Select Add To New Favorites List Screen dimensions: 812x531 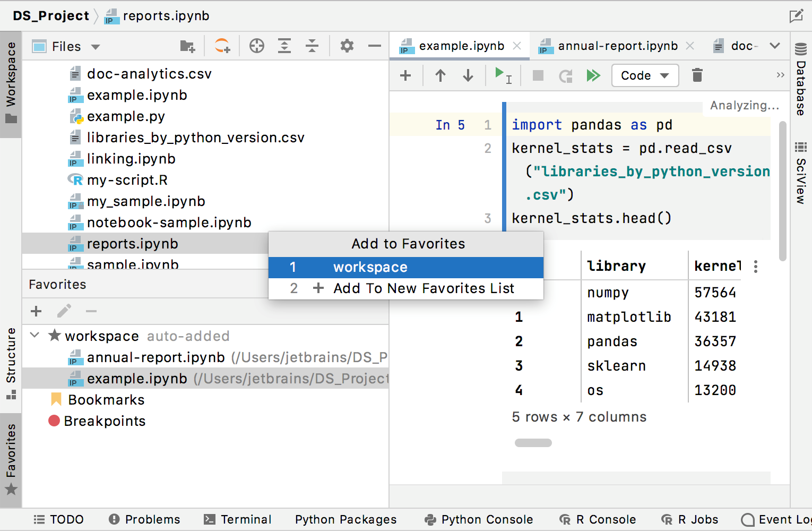click(406, 288)
